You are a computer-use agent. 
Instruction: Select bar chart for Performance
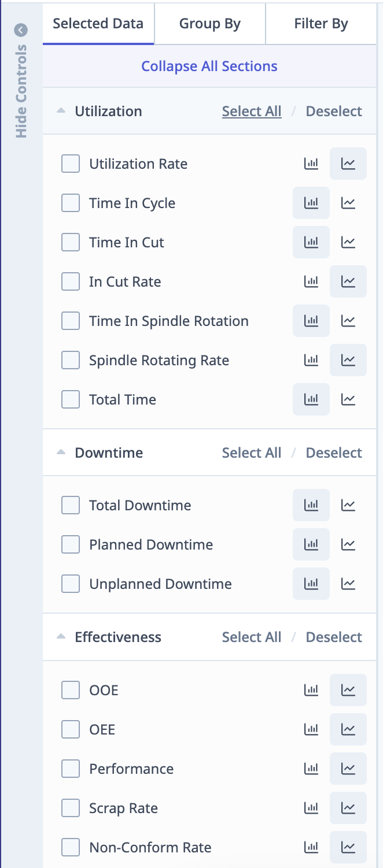pos(311,769)
